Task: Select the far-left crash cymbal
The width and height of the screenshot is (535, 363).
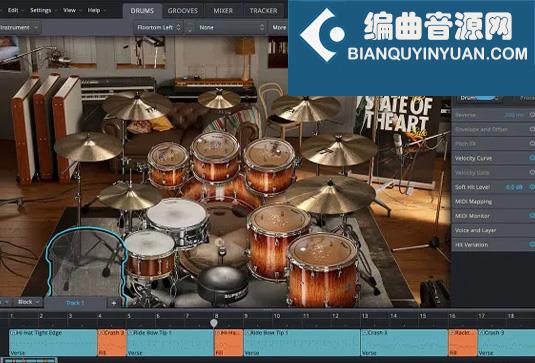Action: (x=88, y=147)
